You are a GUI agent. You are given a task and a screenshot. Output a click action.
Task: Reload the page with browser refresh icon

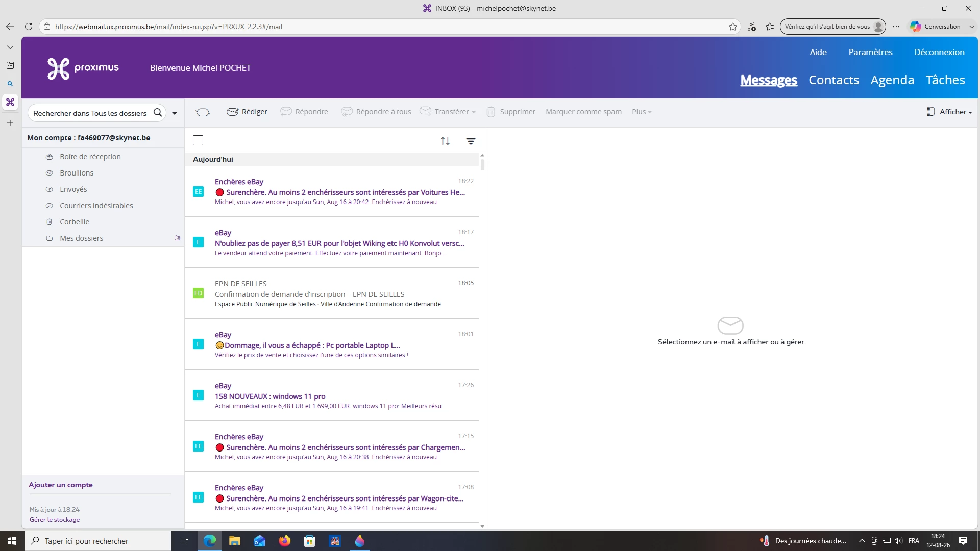click(29, 27)
